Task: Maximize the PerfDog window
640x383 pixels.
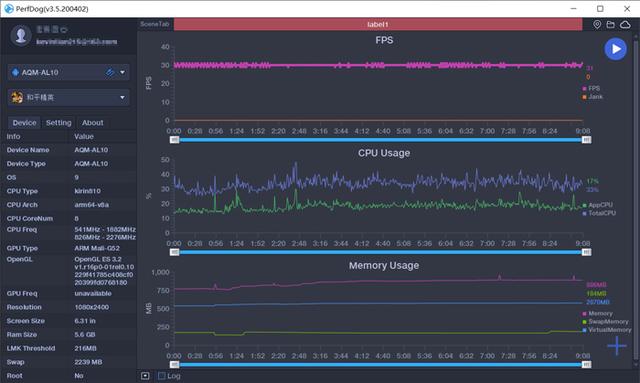Action: coord(600,9)
